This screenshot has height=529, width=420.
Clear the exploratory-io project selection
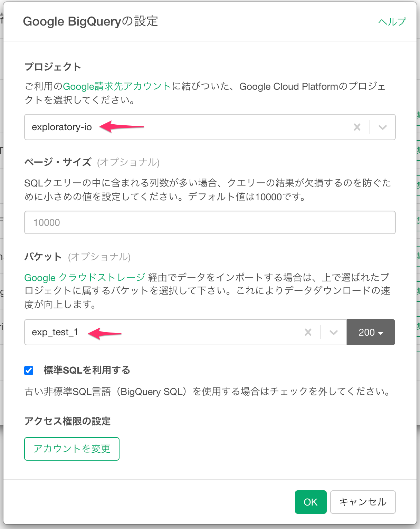coord(357,127)
